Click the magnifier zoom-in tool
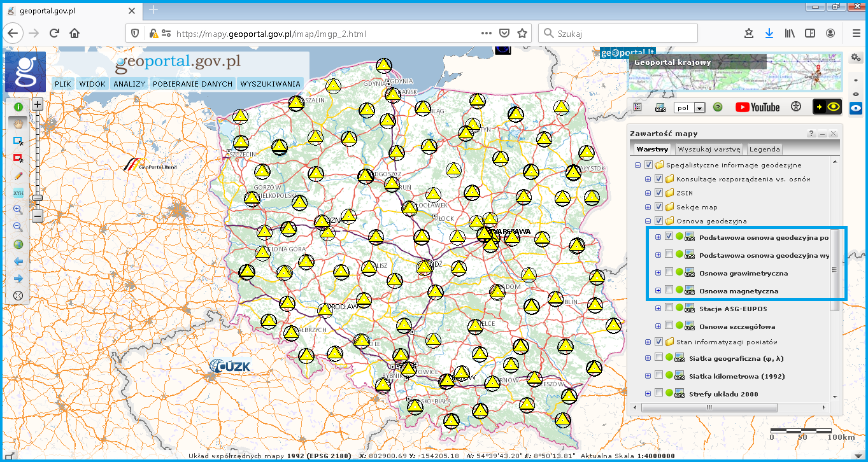The width and height of the screenshot is (868, 462). 18,209
